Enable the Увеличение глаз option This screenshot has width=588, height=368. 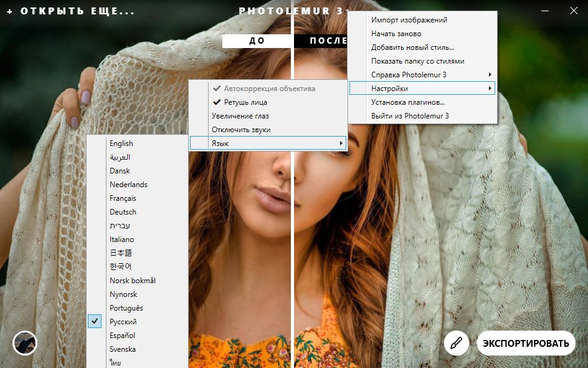[x=268, y=116]
